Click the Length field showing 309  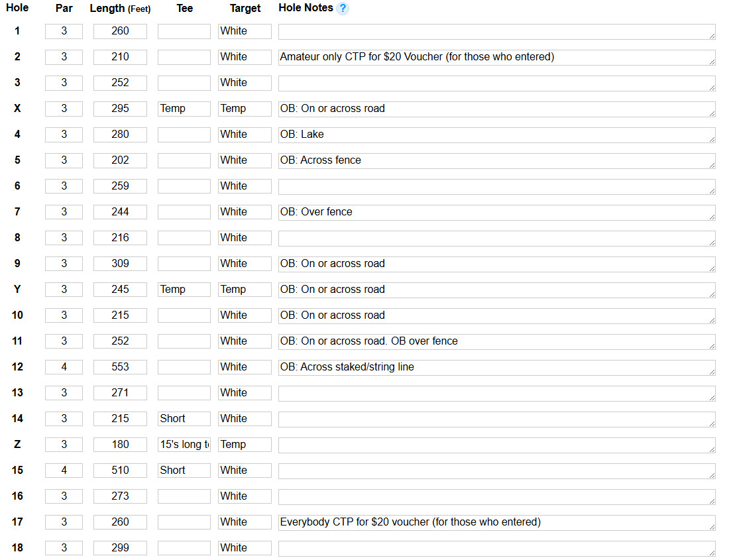[x=120, y=264]
